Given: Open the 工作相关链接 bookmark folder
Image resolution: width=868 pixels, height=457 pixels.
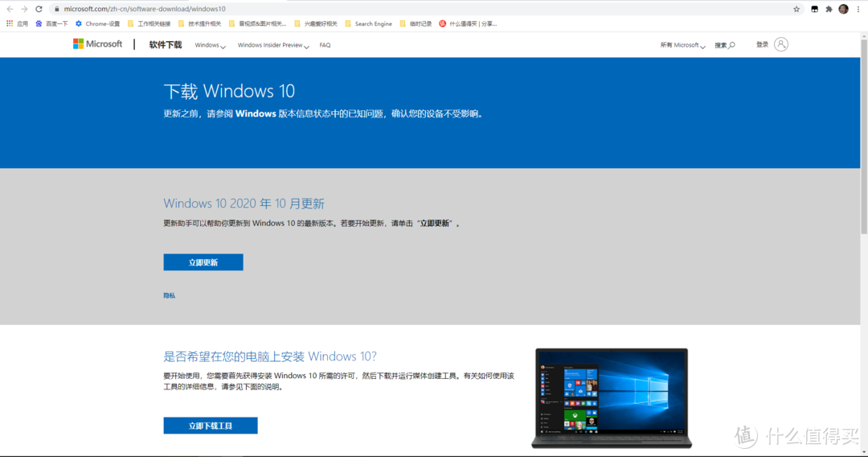Looking at the screenshot, I should [x=149, y=24].
